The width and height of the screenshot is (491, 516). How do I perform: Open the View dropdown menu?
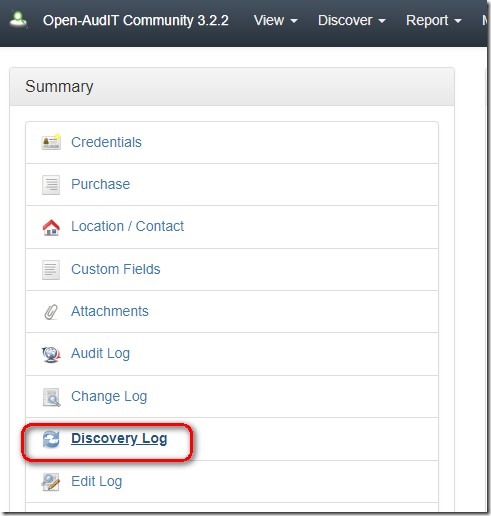[275, 20]
